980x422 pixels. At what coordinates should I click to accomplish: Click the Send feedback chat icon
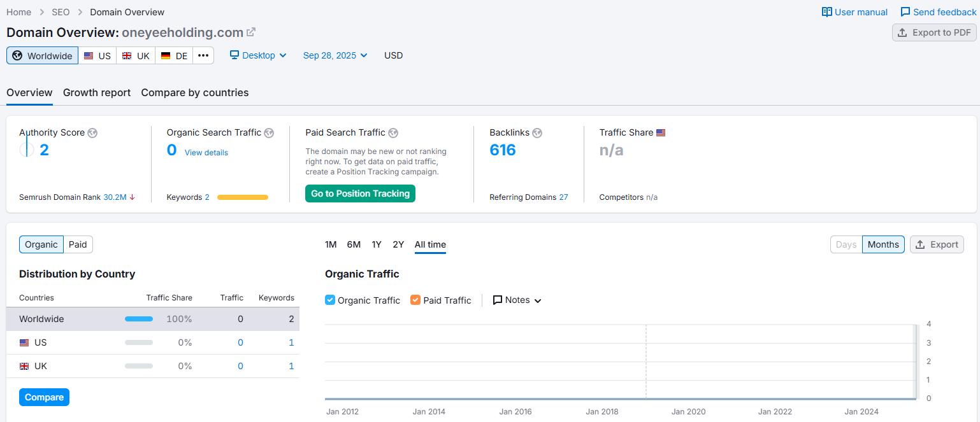905,12
